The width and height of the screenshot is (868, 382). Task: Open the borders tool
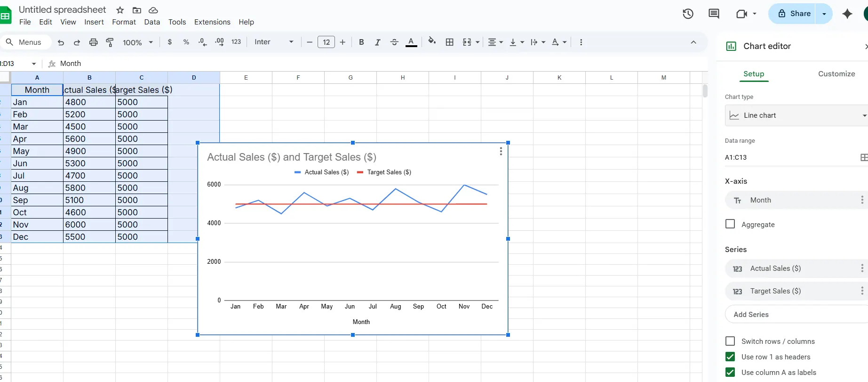click(x=450, y=42)
